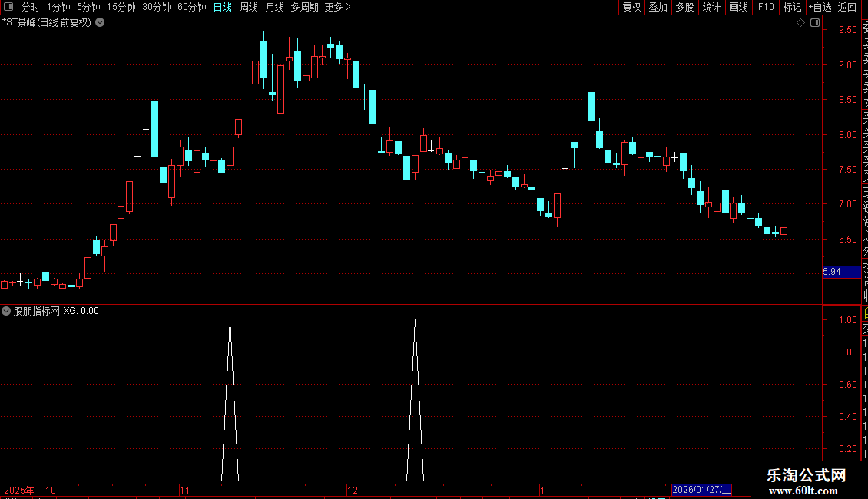Click the panel layout icon at top-left
Screen dimensions: 868x499
click(8, 7)
